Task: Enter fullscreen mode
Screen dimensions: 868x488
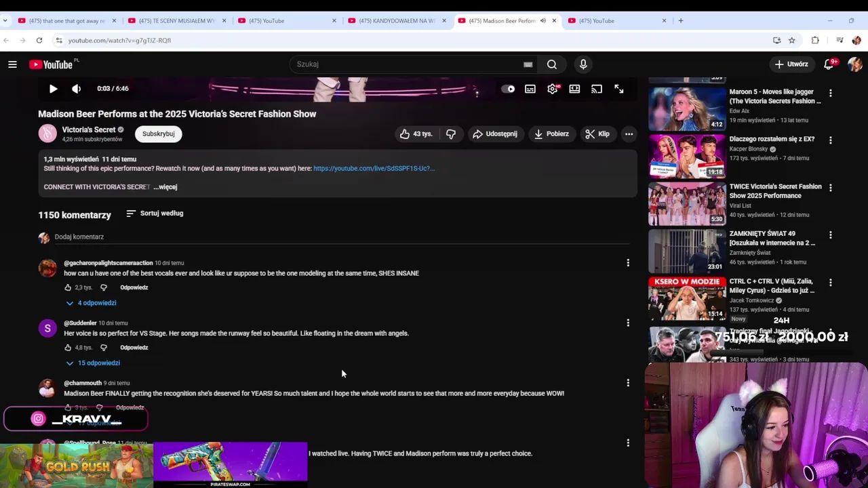Action: tap(619, 89)
